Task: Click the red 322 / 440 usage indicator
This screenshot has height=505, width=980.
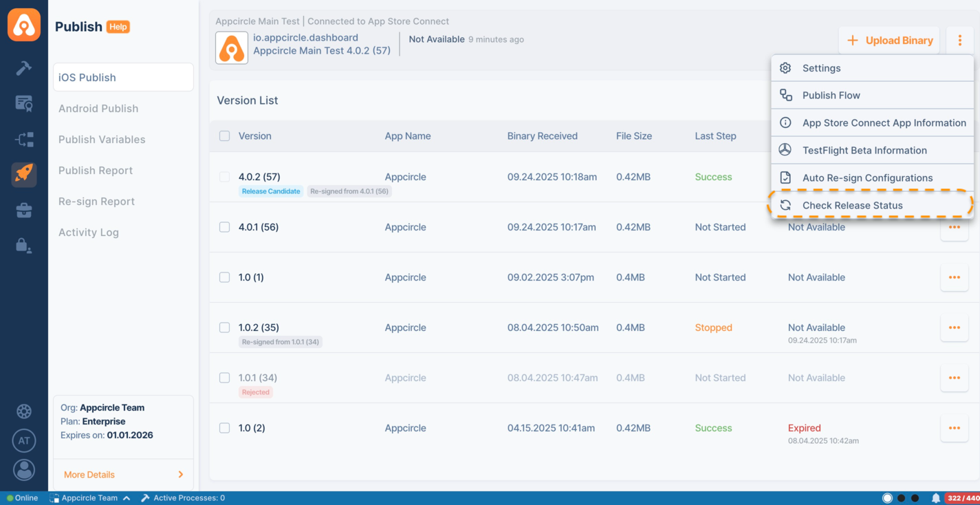Action: tap(962, 498)
